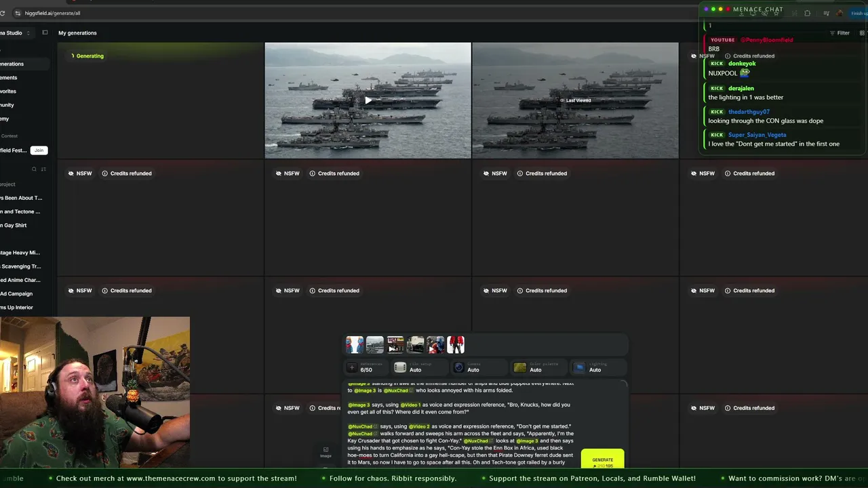The height and width of the screenshot is (488, 868).
Task: Open the Film setup Auto dropdown
Action: point(420,367)
